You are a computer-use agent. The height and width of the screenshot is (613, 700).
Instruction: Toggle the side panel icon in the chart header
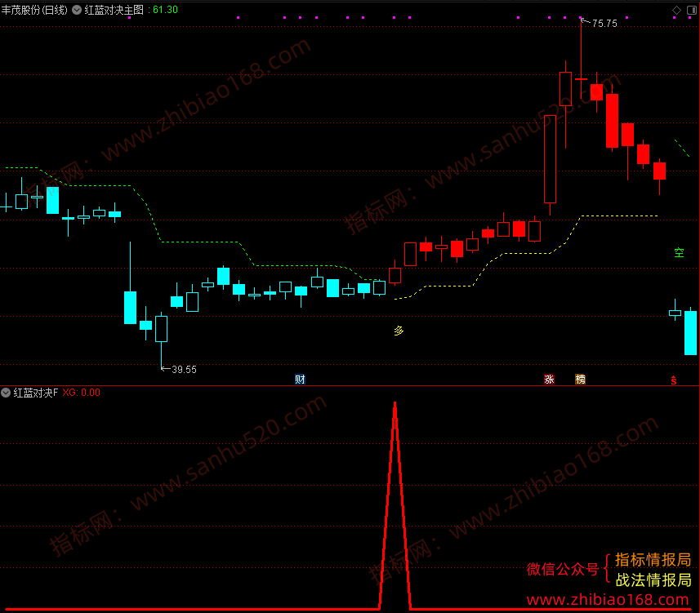coord(692,11)
